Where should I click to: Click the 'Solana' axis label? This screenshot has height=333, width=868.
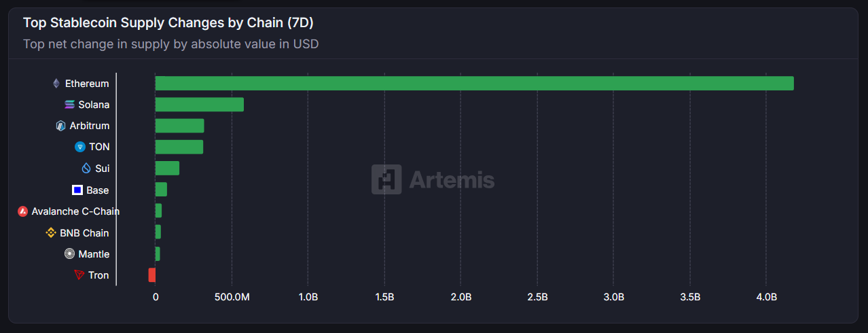[94, 105]
